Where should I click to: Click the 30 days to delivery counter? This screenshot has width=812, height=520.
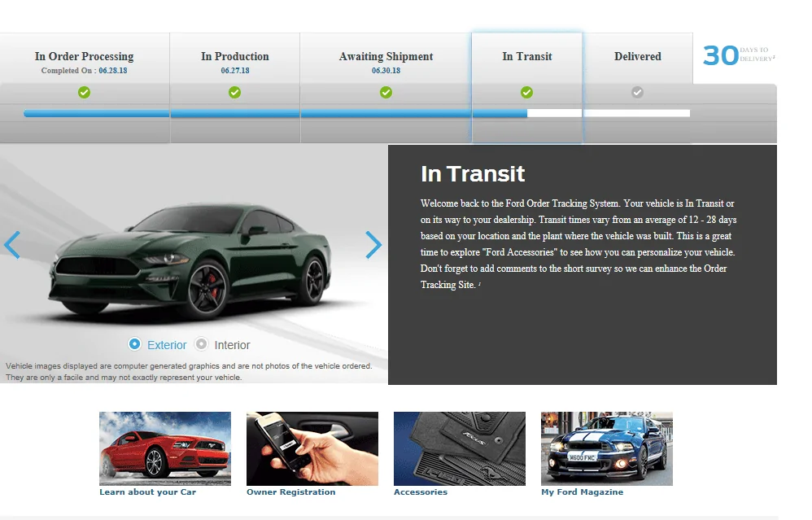(x=739, y=55)
